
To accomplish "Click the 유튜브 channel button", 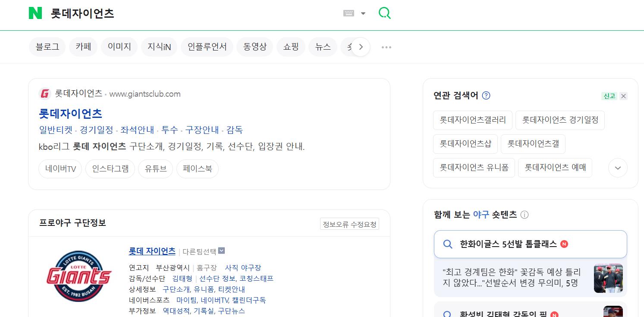I will tap(156, 169).
